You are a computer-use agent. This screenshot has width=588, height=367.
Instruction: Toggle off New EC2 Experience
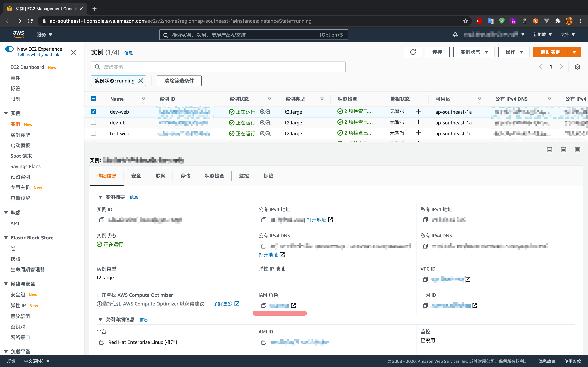click(x=9, y=49)
